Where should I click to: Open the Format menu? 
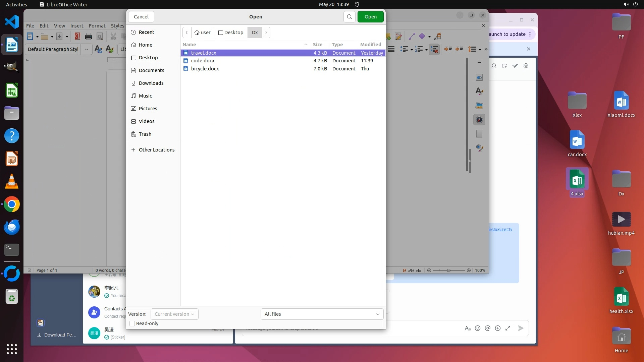click(97, 26)
